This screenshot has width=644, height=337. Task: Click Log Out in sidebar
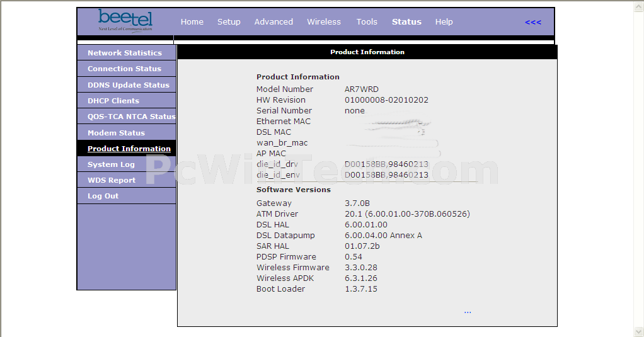coord(127,196)
